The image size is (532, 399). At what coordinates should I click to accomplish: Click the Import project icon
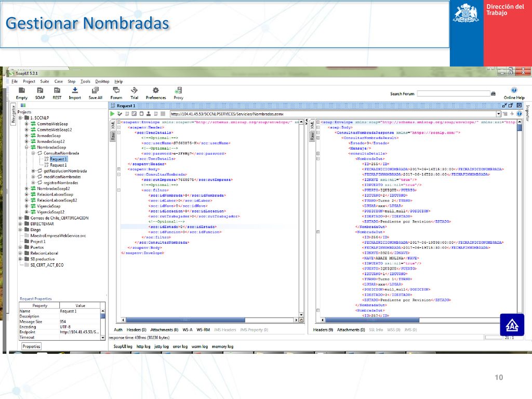pyautogui.click(x=75, y=90)
